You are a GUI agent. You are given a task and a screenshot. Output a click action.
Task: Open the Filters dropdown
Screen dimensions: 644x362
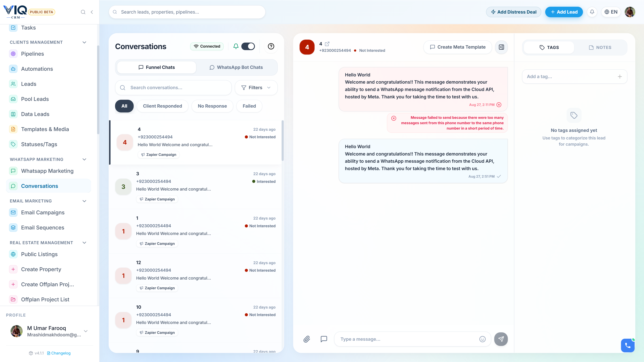coord(256,88)
